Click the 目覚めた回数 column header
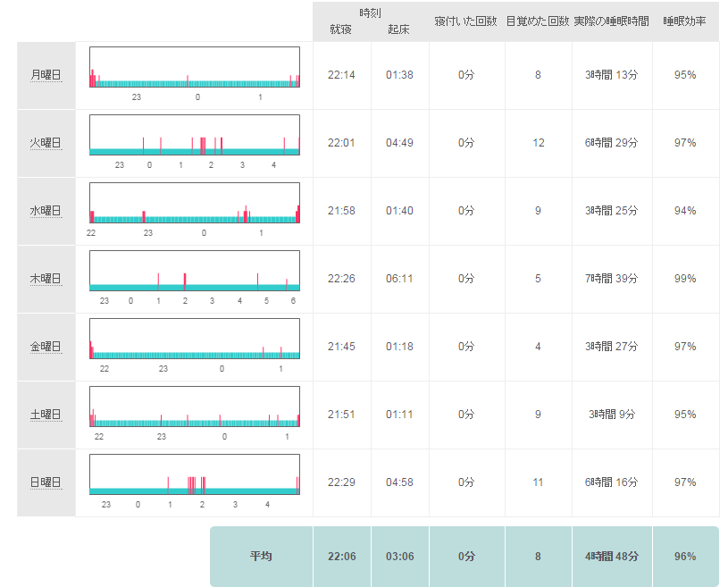Screen dimensions: 728x587 pos(537,21)
